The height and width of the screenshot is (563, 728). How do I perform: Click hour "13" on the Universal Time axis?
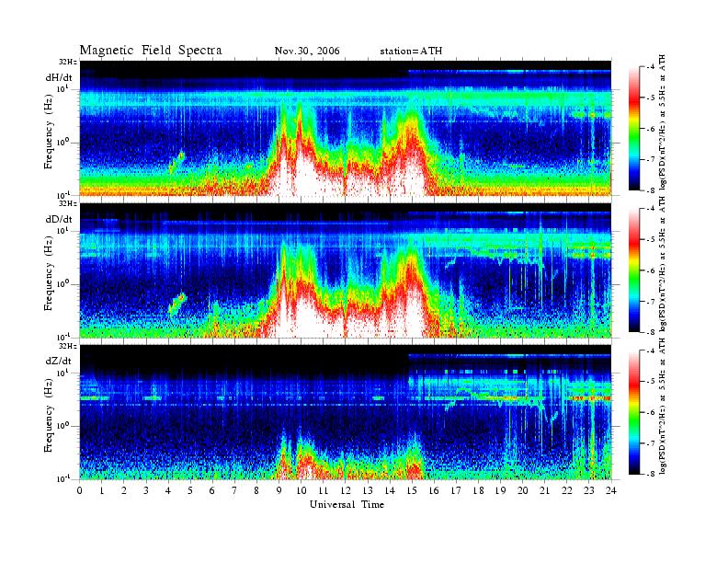point(368,490)
